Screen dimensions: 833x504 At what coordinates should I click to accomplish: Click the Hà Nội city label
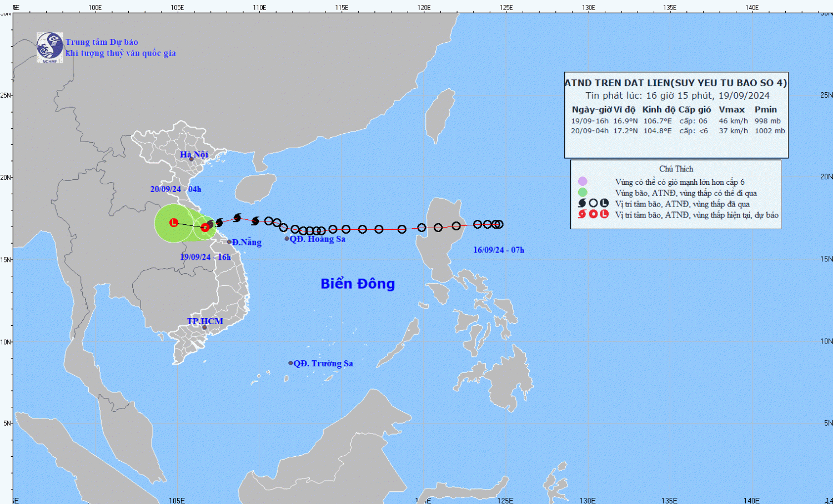(194, 154)
